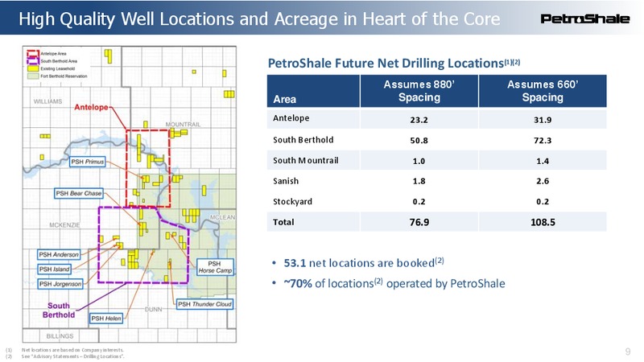Screen dimensions: 644x362
Task: Select the PSH Horse Camp map label
Action: click(215, 267)
